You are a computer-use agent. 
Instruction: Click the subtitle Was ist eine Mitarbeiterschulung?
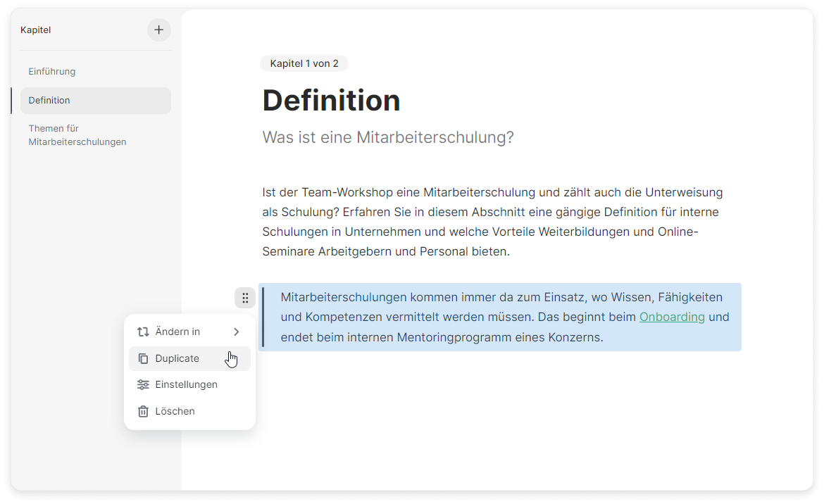[x=388, y=137]
